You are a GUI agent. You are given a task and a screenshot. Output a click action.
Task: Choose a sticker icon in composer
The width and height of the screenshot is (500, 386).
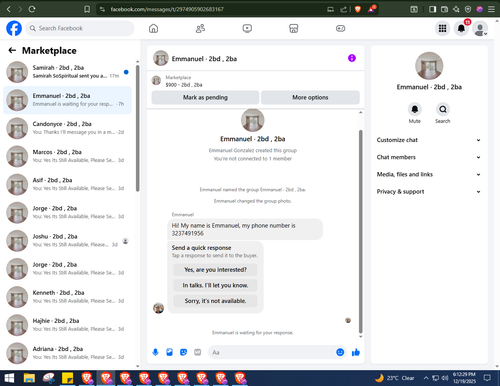183,352
